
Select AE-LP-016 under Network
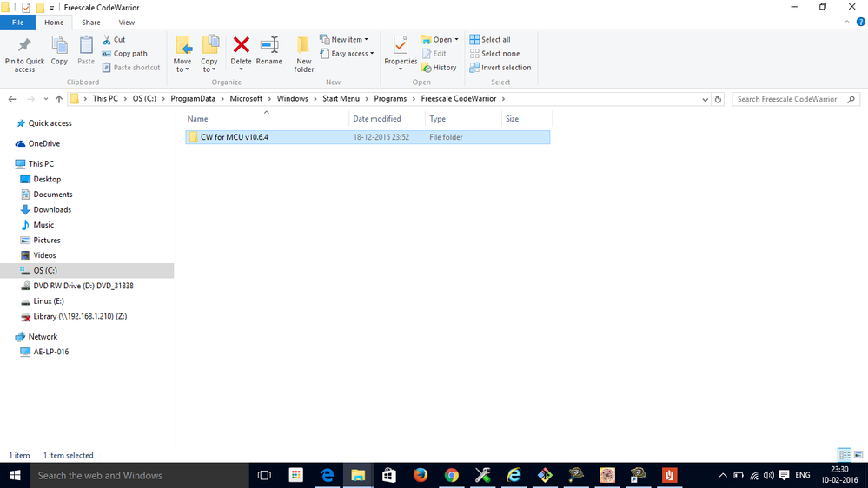pos(50,352)
